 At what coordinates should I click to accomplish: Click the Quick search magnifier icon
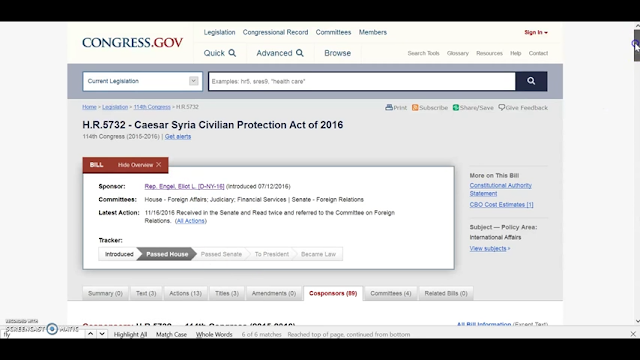click(232, 53)
